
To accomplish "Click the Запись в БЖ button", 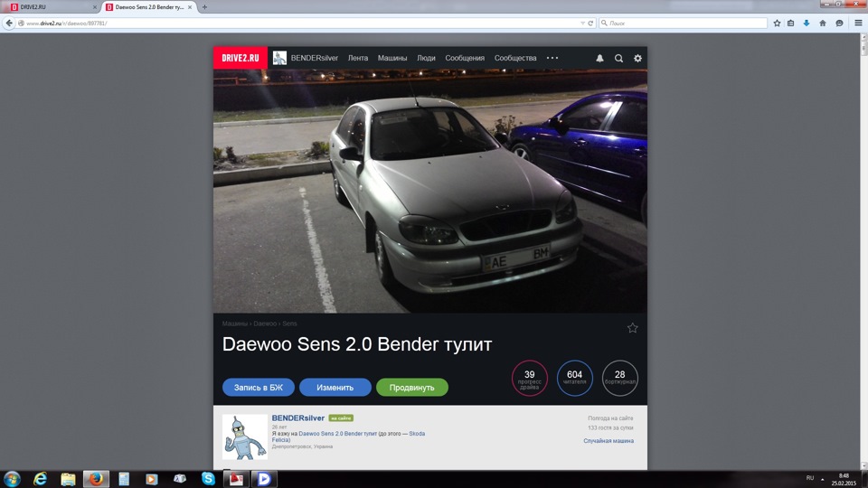I will click(258, 388).
